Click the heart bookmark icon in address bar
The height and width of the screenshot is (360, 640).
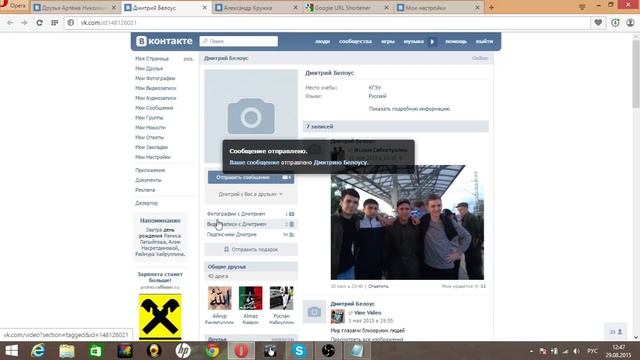click(x=598, y=23)
